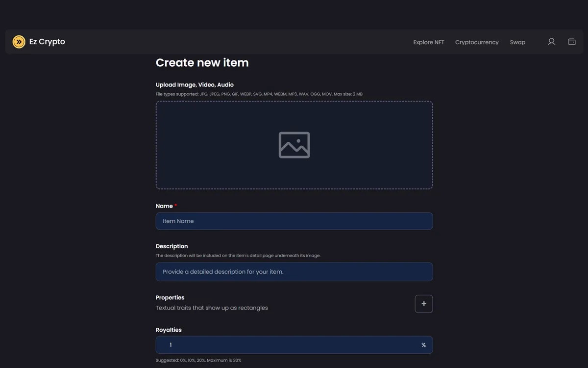The width and height of the screenshot is (588, 368).
Task: Click the supported file types note
Action: tap(259, 94)
